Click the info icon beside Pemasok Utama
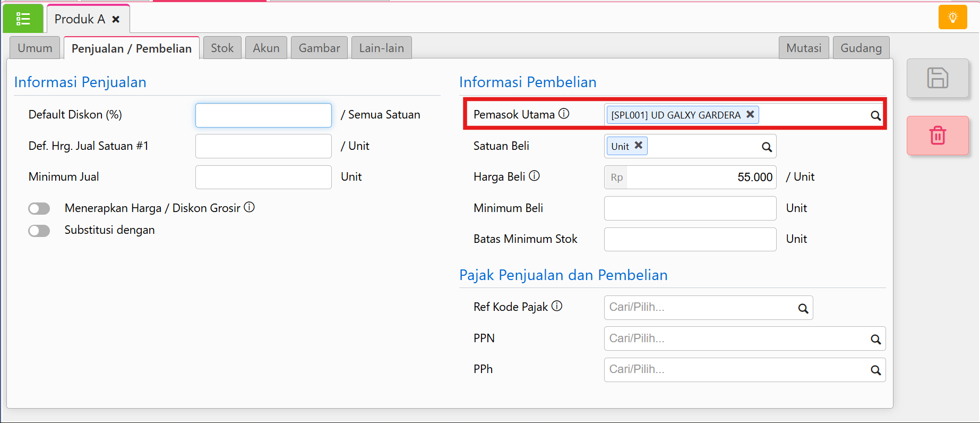The width and height of the screenshot is (980, 423). tap(564, 113)
